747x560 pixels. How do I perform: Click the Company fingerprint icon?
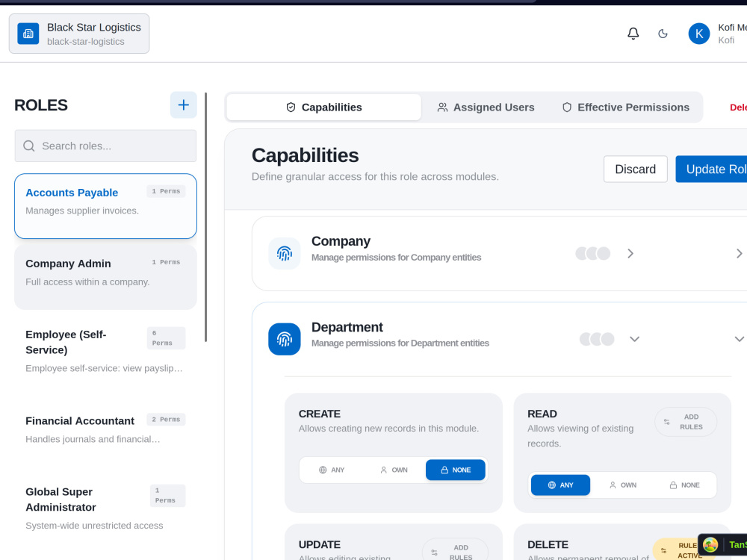click(285, 253)
